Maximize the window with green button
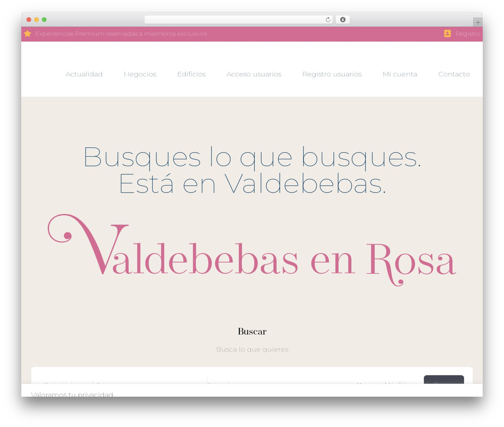The image size is (504, 427). [44, 20]
